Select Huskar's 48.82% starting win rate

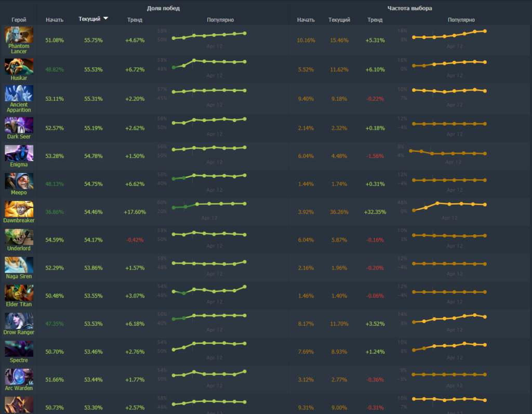55,69
